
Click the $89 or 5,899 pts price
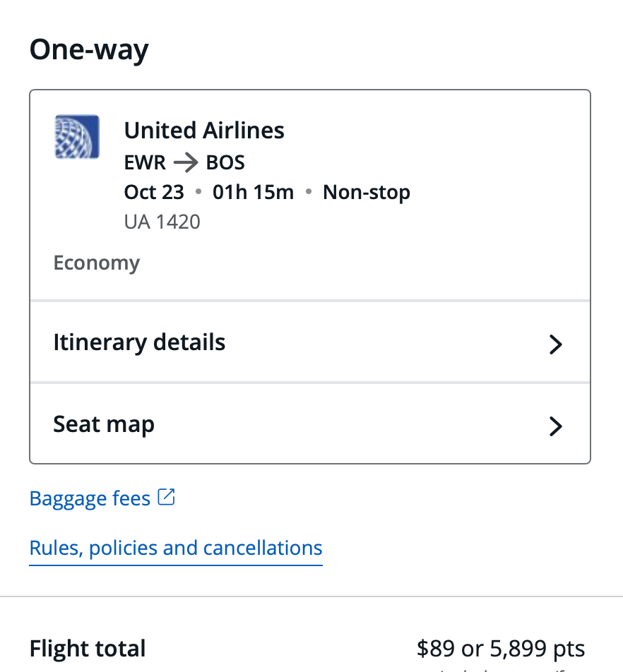(500, 648)
